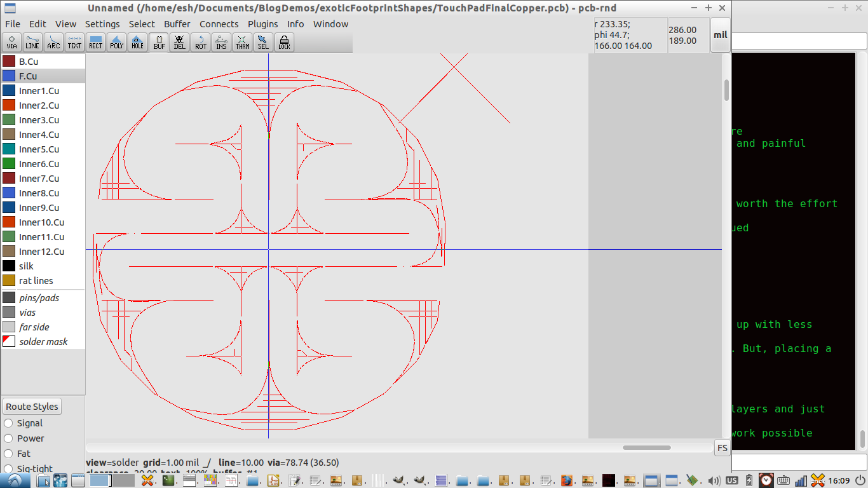Image resolution: width=868 pixels, height=488 pixels.
Task: Open the Buffer menu
Action: pos(177,24)
